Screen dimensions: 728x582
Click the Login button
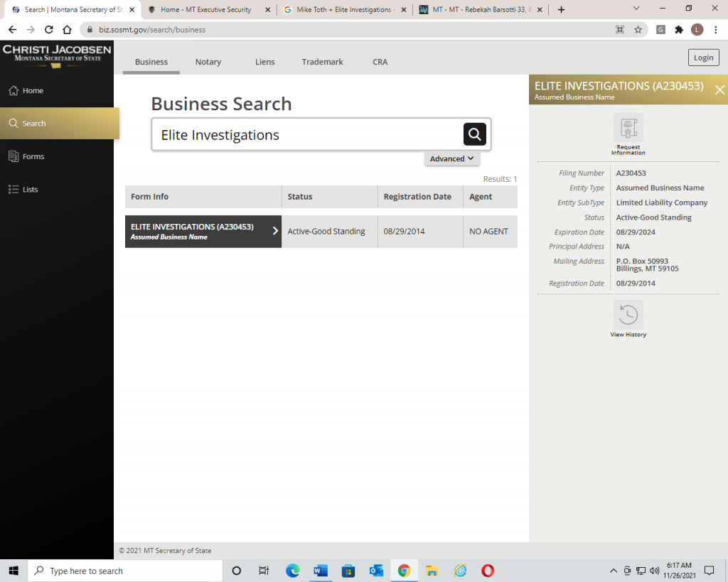click(702, 58)
